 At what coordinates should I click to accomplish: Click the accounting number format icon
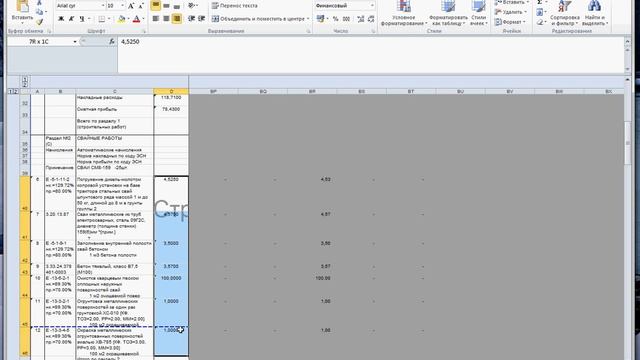tap(321, 19)
